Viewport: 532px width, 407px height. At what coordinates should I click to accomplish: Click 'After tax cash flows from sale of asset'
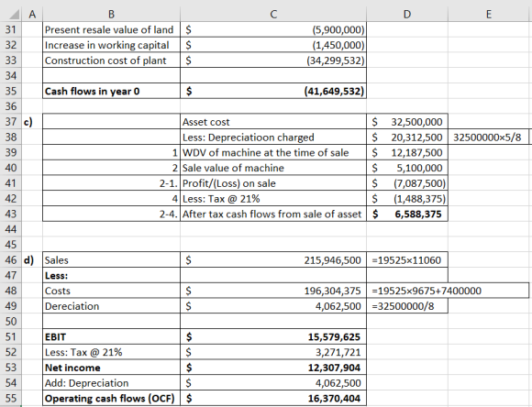pyautogui.click(x=273, y=214)
